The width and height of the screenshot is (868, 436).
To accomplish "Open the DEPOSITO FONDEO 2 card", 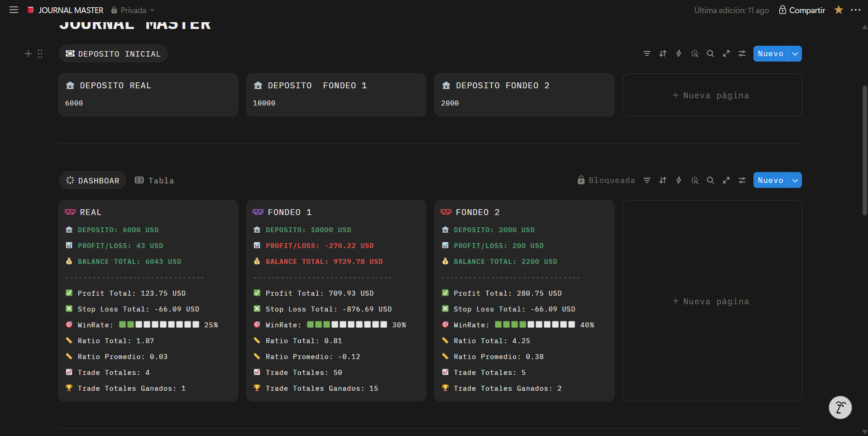I will (x=524, y=95).
